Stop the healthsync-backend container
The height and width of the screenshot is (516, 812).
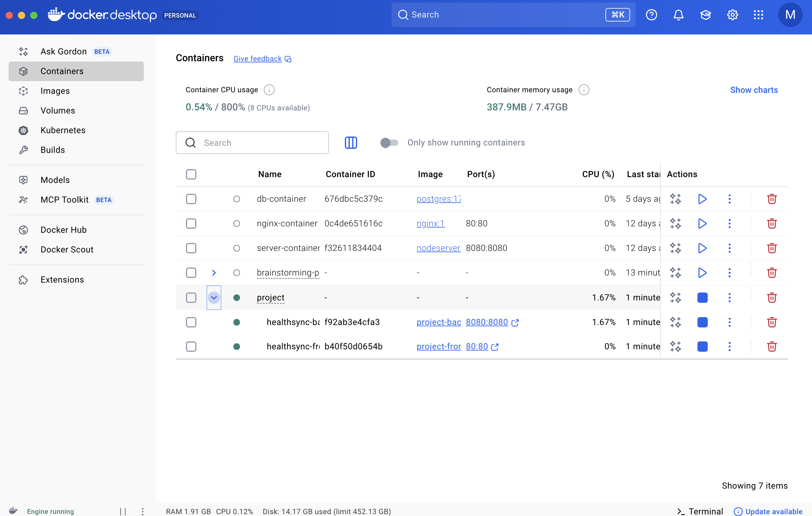[702, 322]
